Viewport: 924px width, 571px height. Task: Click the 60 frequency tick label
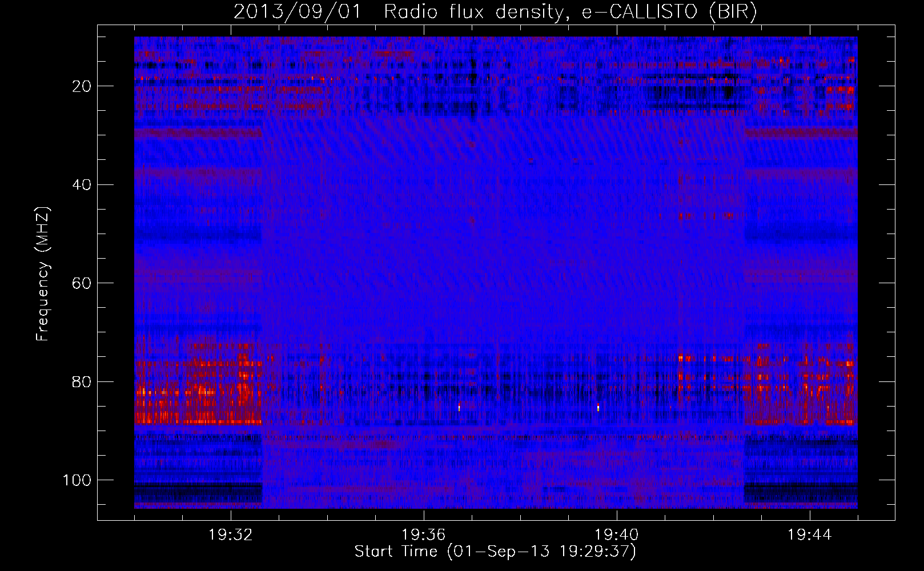[82, 283]
